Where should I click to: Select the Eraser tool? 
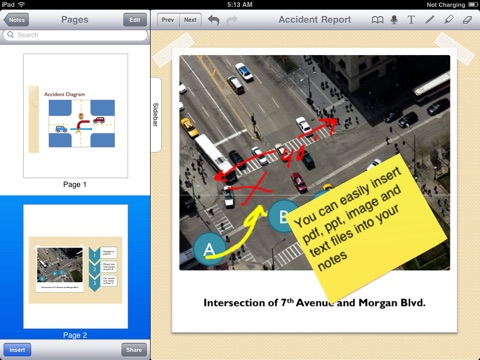(x=467, y=20)
